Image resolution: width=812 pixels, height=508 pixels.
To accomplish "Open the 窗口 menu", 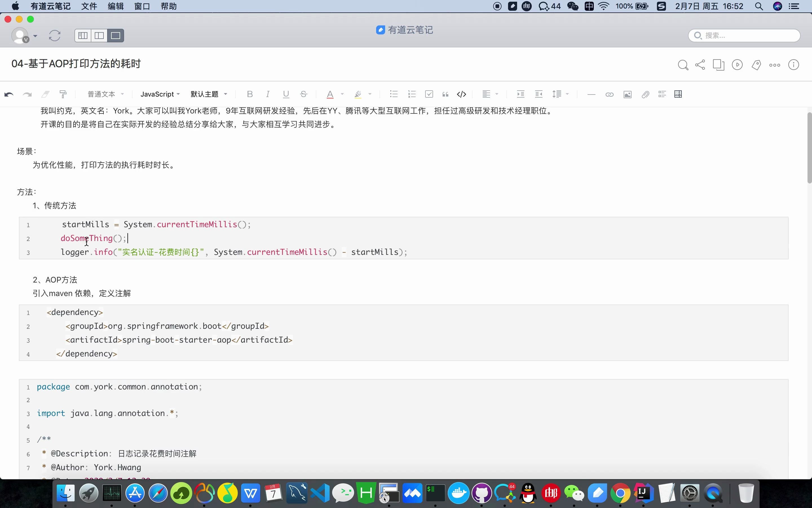I will click(x=142, y=6).
